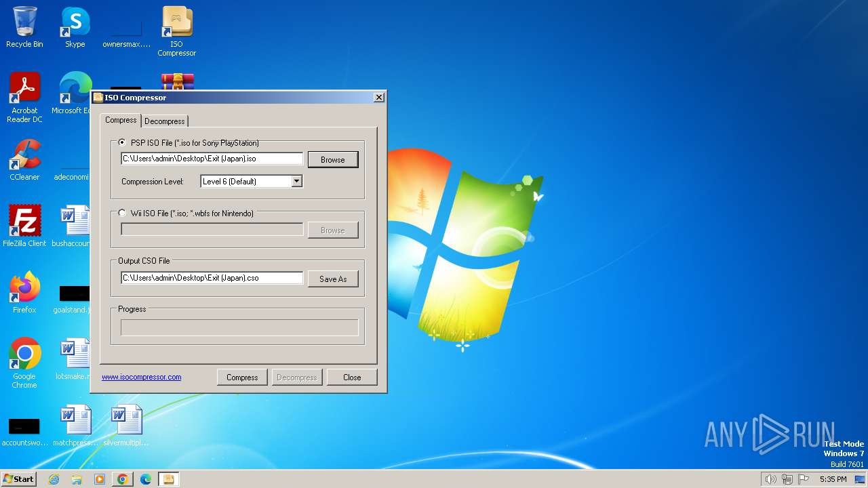Open the Recycle Bin desktop icon
This screenshot has height=488, width=868.
coord(24,27)
